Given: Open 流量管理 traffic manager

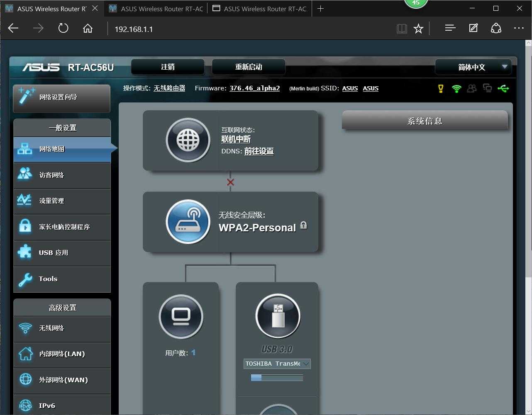Looking at the screenshot, I should coord(62,201).
